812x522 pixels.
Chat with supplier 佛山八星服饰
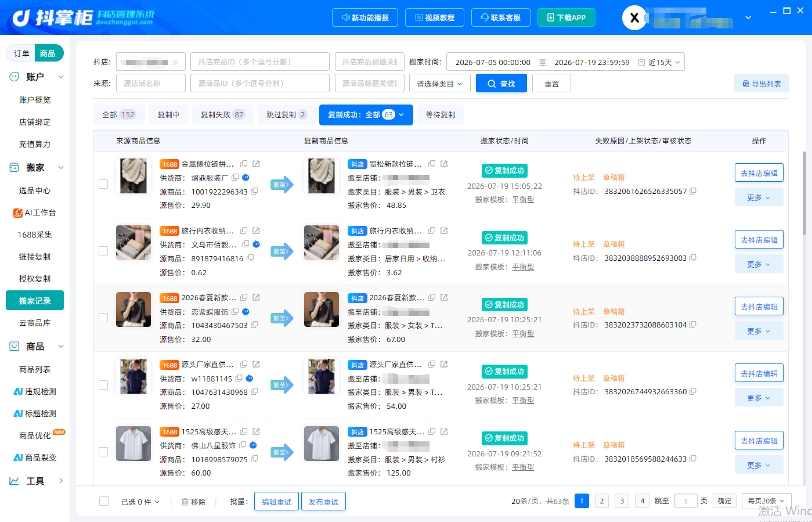252,445
